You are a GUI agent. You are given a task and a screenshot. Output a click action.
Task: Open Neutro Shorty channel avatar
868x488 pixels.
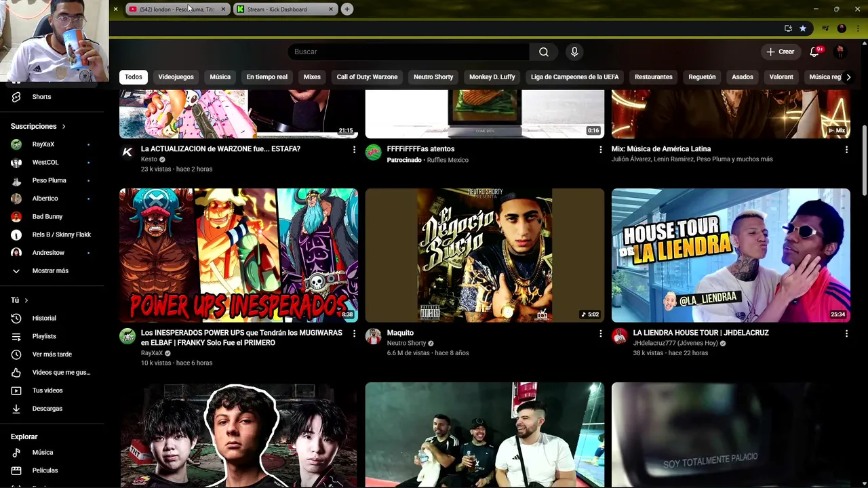[x=374, y=336]
